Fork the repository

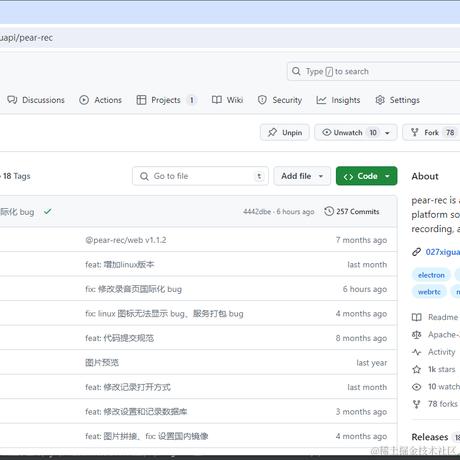(431, 132)
